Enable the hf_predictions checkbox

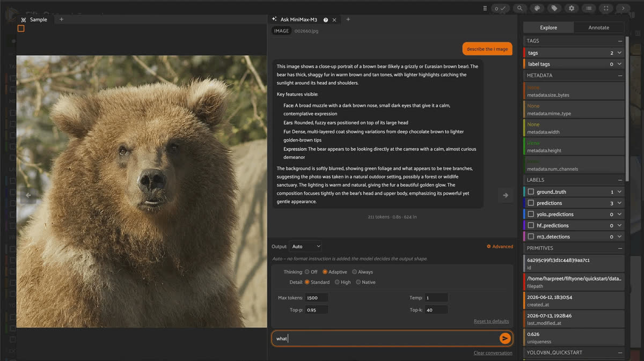point(531,225)
